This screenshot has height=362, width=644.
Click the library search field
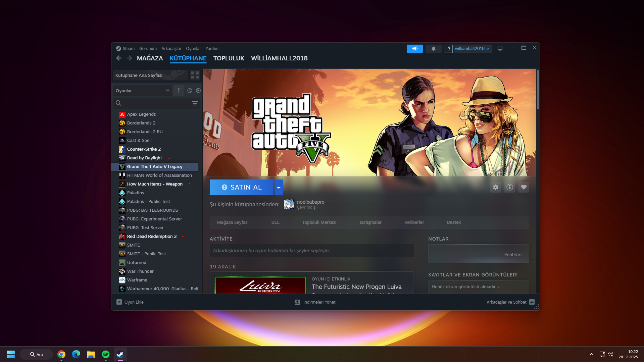click(156, 103)
